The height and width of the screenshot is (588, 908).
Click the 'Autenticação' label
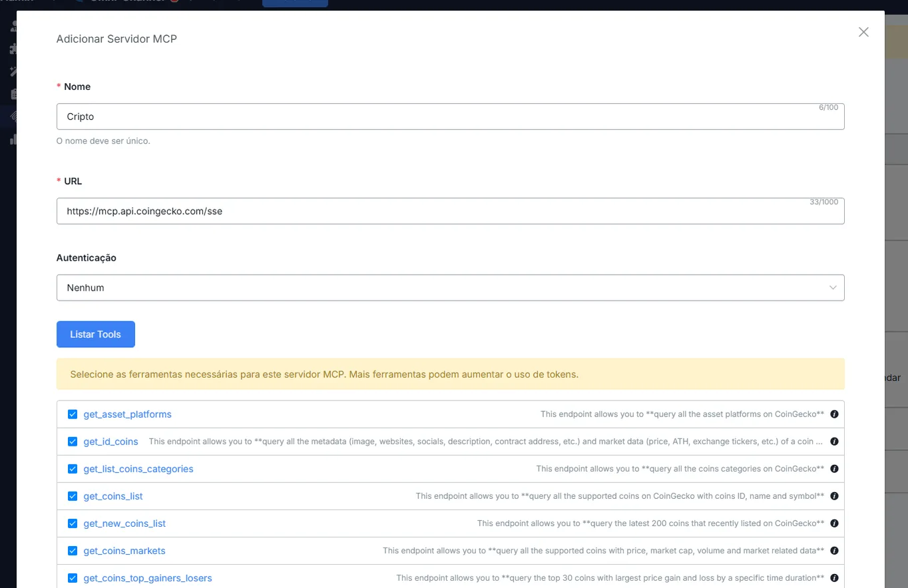coord(87,257)
